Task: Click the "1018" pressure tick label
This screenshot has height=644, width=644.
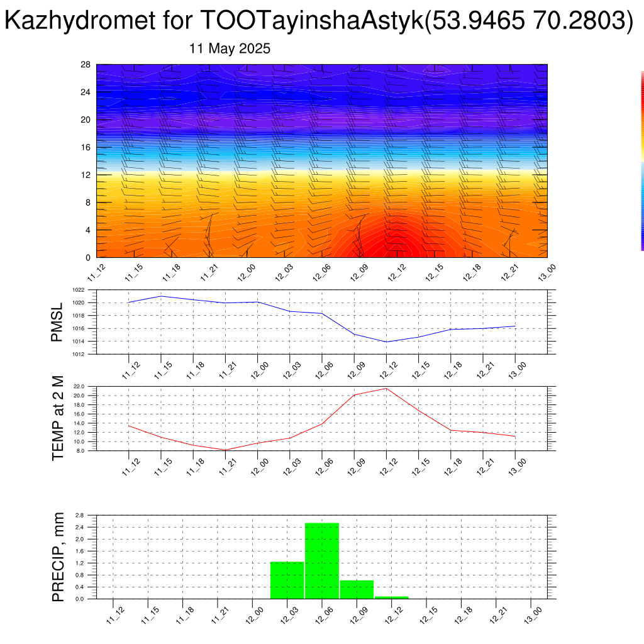Action: tap(79, 316)
